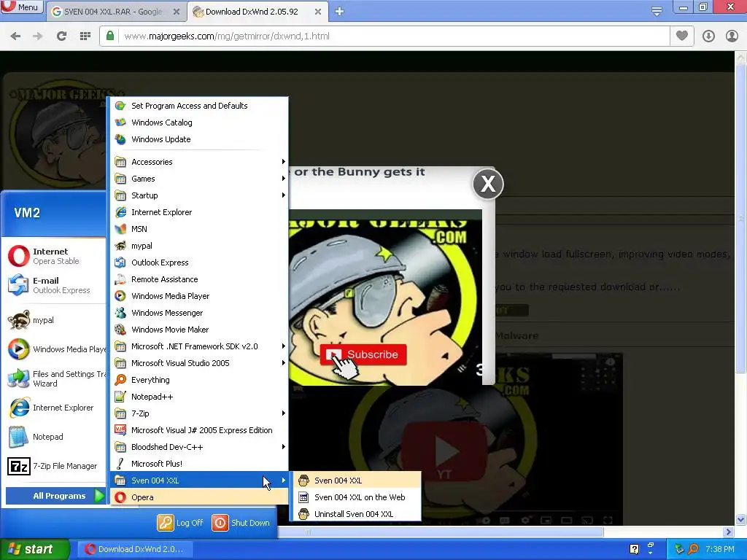Switch to SVEN 004 XXL.RAR Google tab
The height and width of the screenshot is (560, 747).
[115, 12]
